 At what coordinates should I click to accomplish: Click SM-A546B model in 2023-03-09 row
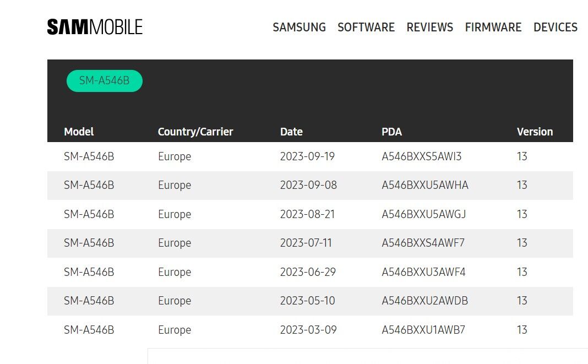(89, 330)
